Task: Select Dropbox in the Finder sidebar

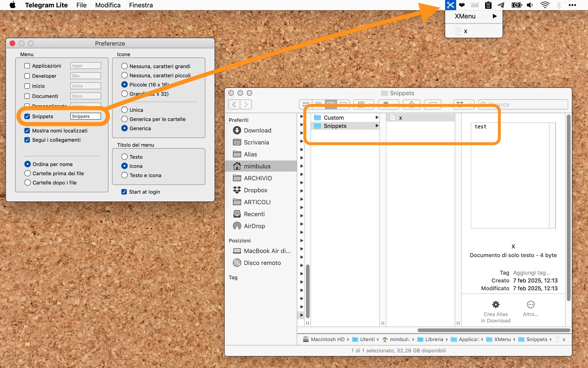Action: (255, 190)
